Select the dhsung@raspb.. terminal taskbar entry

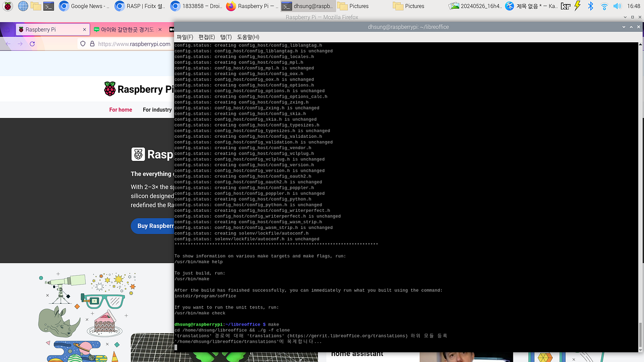tap(308, 6)
